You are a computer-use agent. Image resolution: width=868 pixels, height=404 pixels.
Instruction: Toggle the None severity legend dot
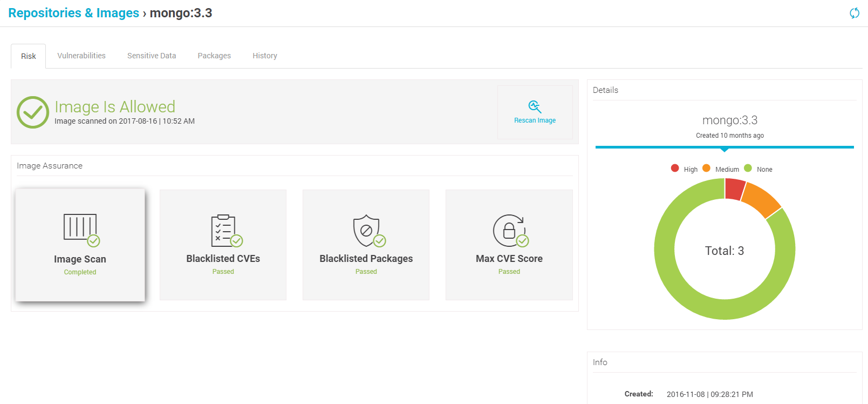tap(748, 169)
